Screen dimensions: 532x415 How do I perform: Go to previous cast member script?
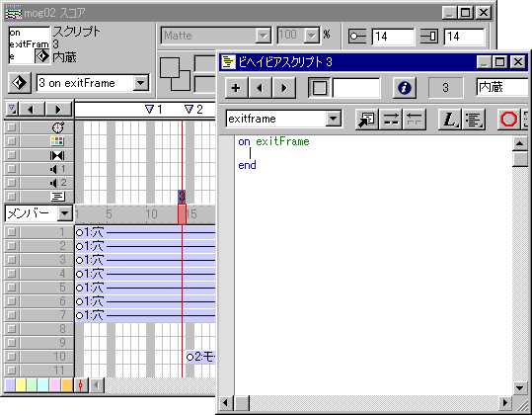point(260,88)
